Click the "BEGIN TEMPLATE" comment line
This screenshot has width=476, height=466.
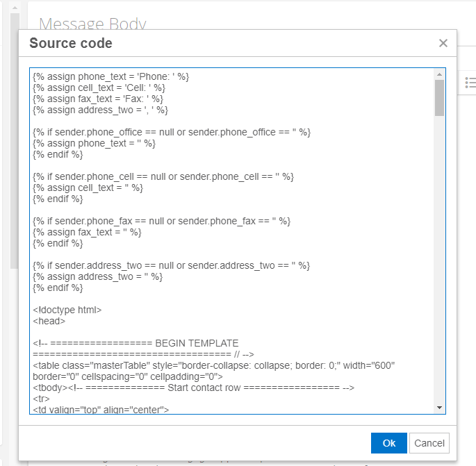point(136,344)
